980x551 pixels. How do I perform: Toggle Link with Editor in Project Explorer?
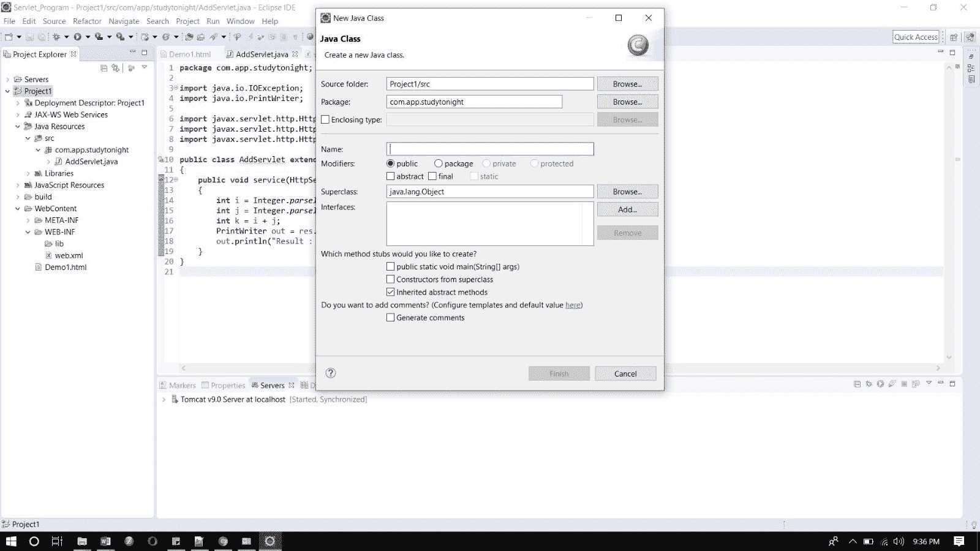pyautogui.click(x=115, y=68)
